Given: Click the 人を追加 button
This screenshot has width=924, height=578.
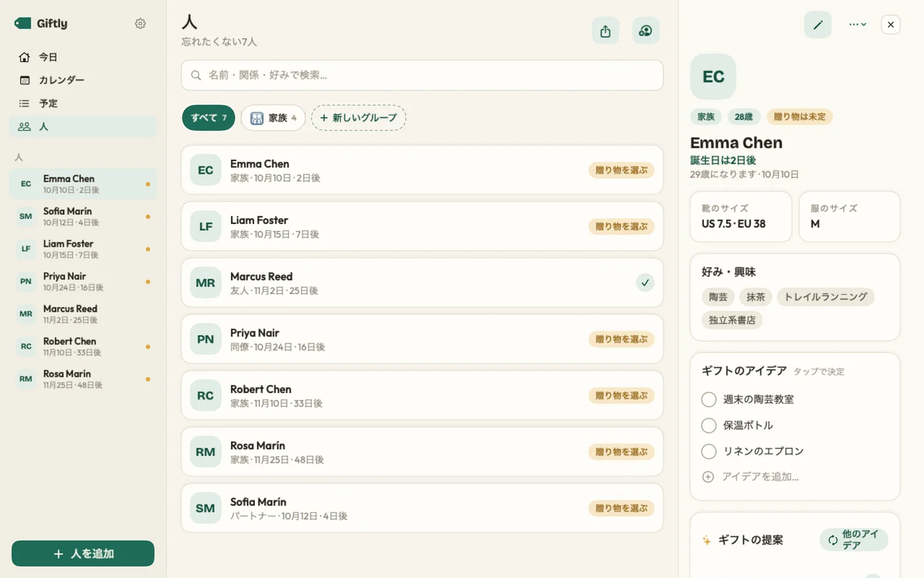Looking at the screenshot, I should pyautogui.click(x=83, y=554).
